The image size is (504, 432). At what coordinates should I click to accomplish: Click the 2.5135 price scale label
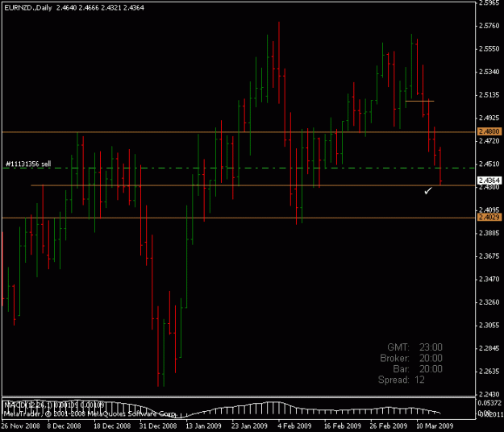click(x=489, y=95)
